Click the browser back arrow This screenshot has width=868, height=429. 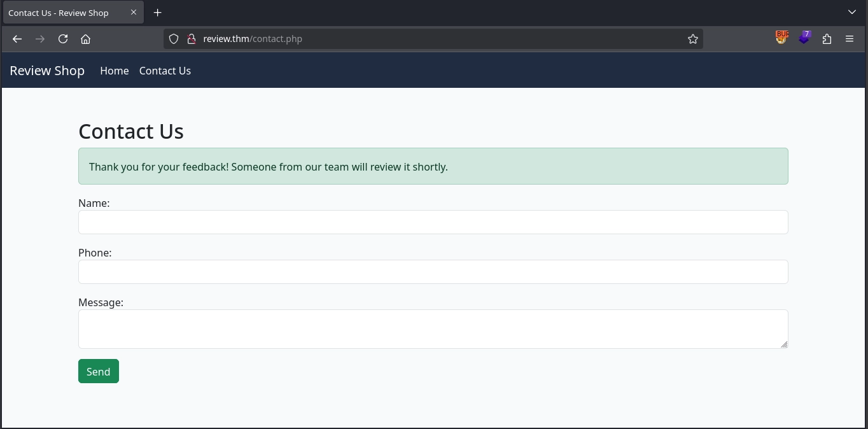click(x=17, y=39)
